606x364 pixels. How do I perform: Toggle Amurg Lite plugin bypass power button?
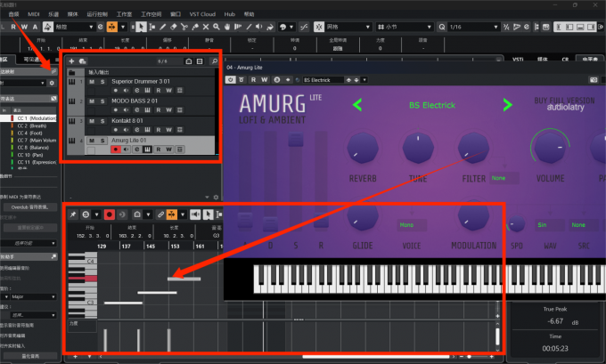click(230, 79)
